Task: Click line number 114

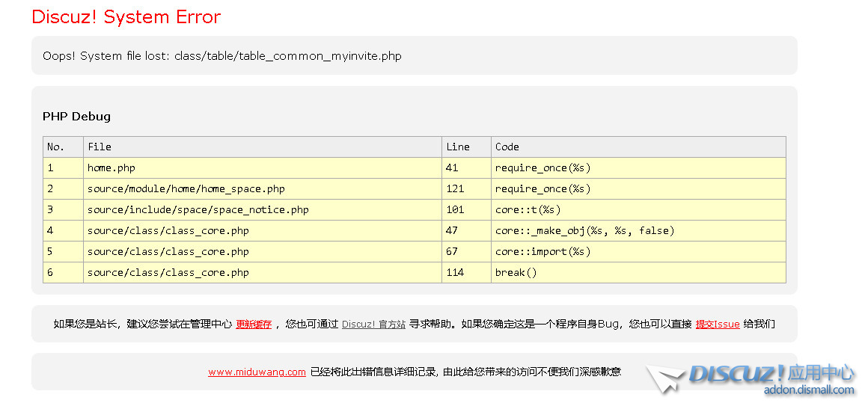Action: point(466,273)
